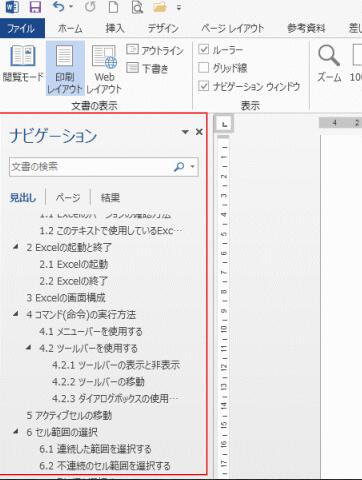Switch to the 参考資料 ribbon tab
Image resolution: width=362 pixels, height=480 pixels.
[x=306, y=29]
